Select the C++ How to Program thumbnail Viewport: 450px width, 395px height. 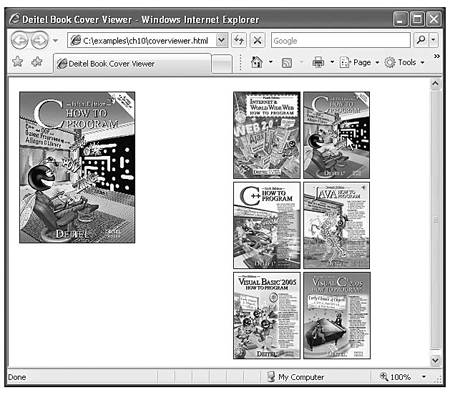coord(267,225)
